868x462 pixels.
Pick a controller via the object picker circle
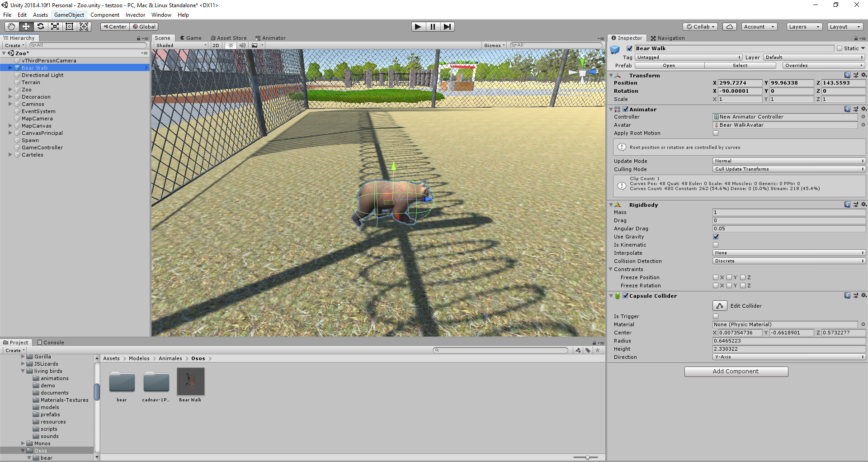point(863,117)
